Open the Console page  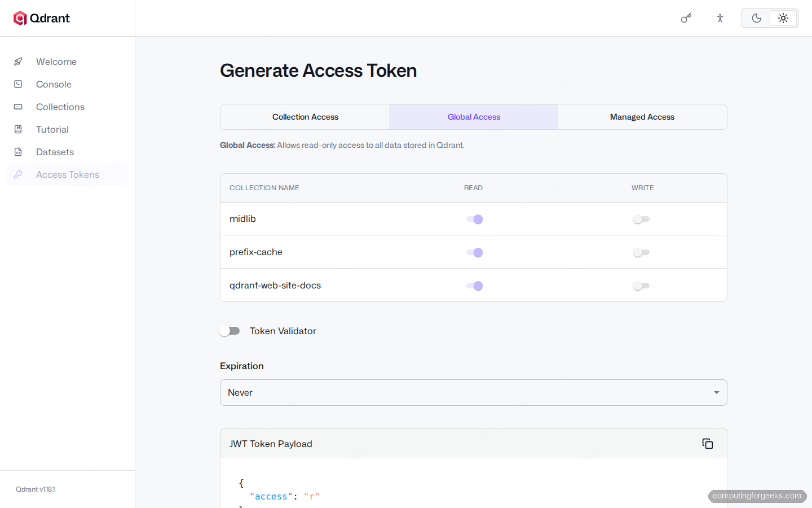click(x=67, y=84)
